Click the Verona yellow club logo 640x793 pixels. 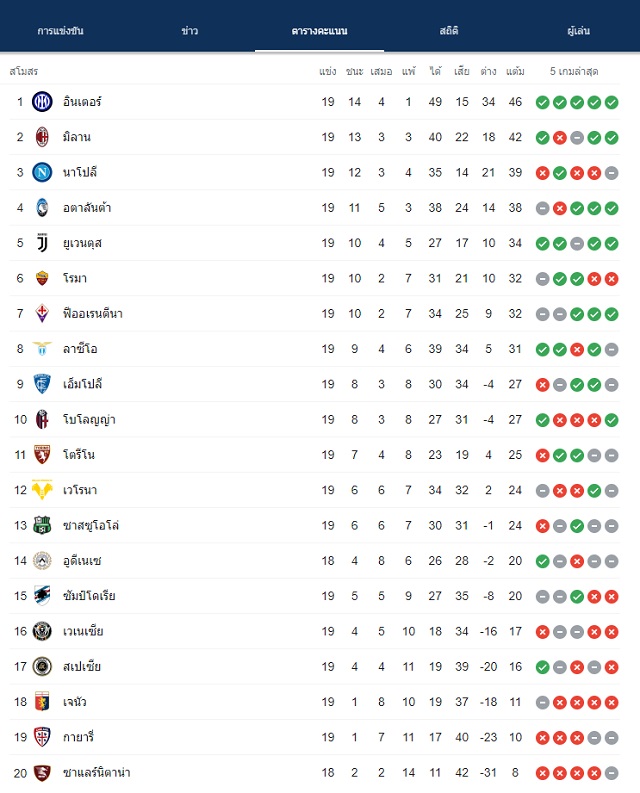[x=42, y=490]
